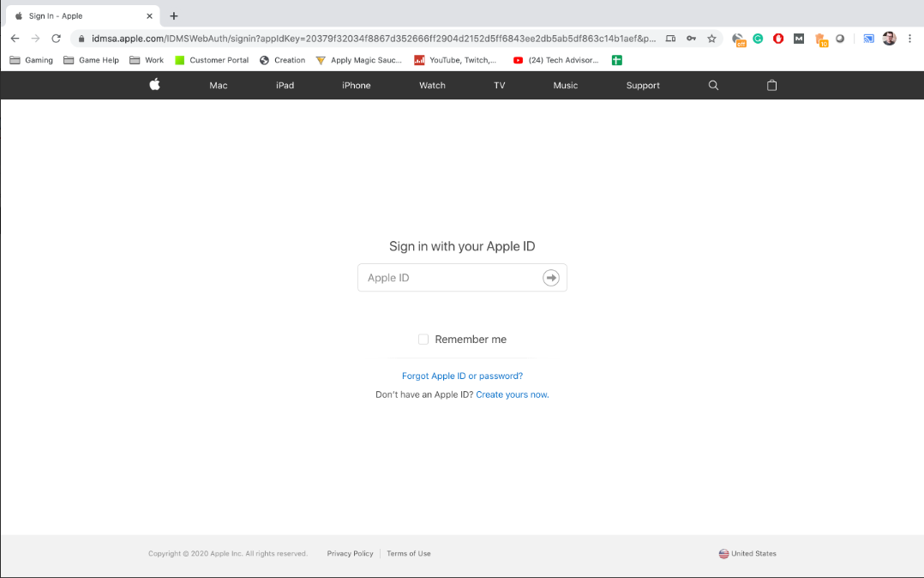Click the green plus bookmark icon

click(x=617, y=60)
